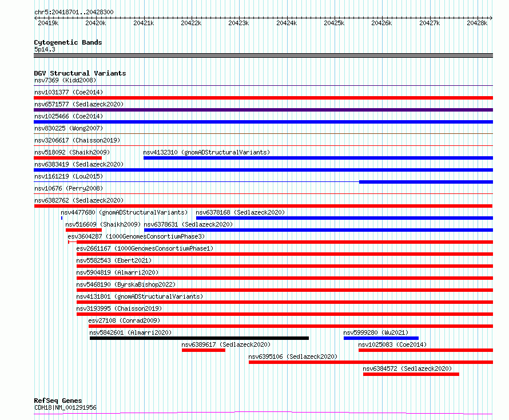Click the RefSeq Genes track title
Image resolution: width=509 pixels, height=420 pixels.
(58, 401)
